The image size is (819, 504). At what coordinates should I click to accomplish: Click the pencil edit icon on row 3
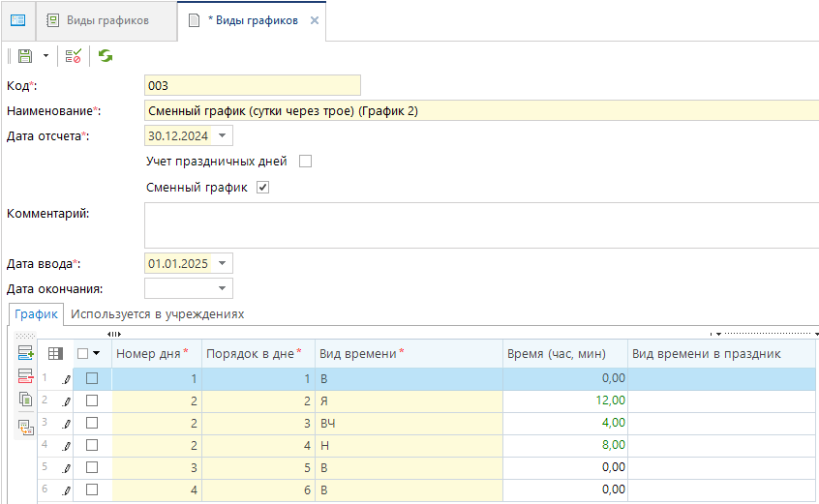pos(67,423)
